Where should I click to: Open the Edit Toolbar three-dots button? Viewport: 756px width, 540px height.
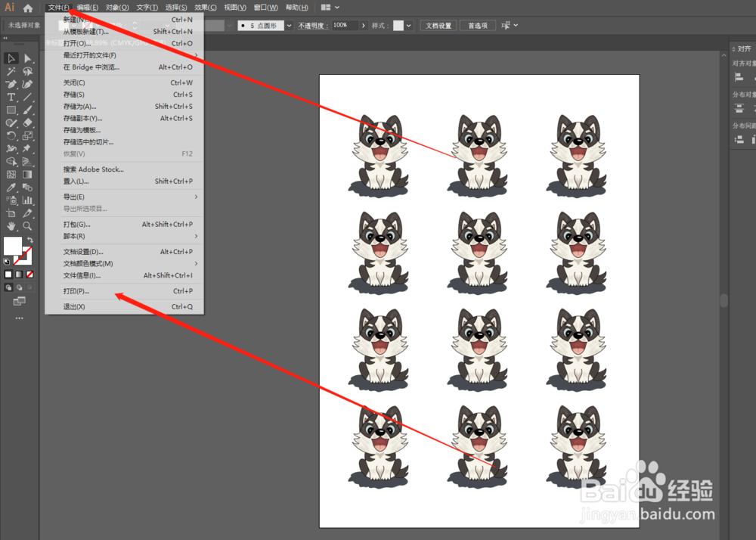[x=20, y=318]
